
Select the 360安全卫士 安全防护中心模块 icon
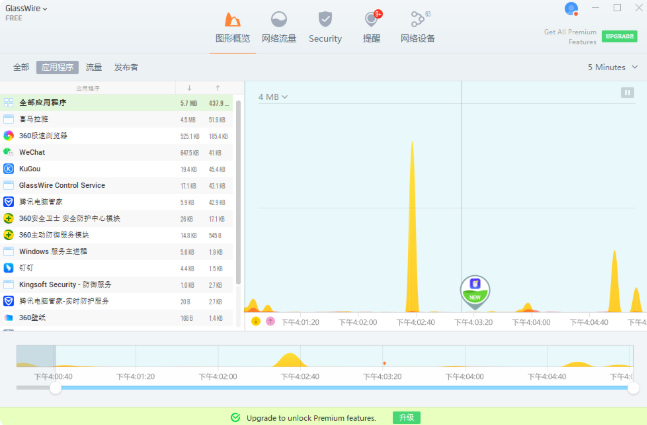click(x=8, y=218)
